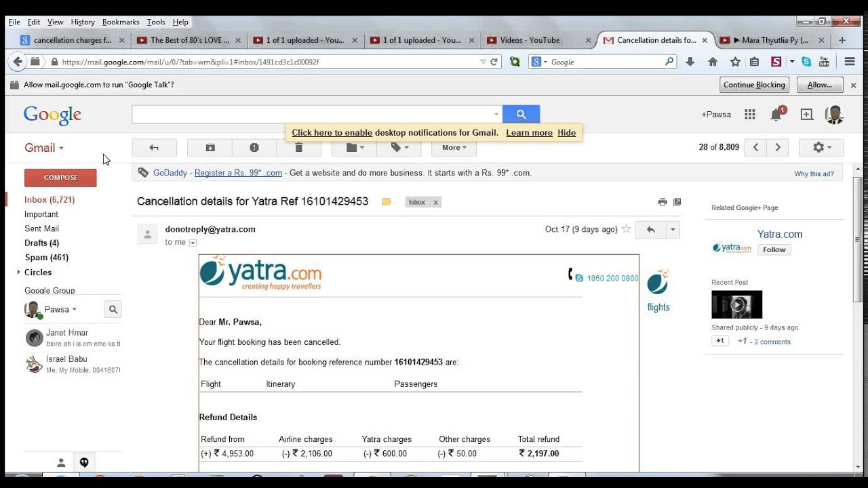Open the Bookmarks menu
The image size is (868, 488).
[121, 22]
